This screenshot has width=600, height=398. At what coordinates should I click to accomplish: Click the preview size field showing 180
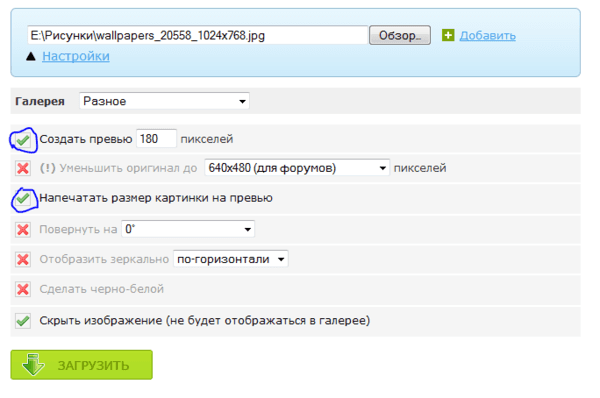(156, 139)
